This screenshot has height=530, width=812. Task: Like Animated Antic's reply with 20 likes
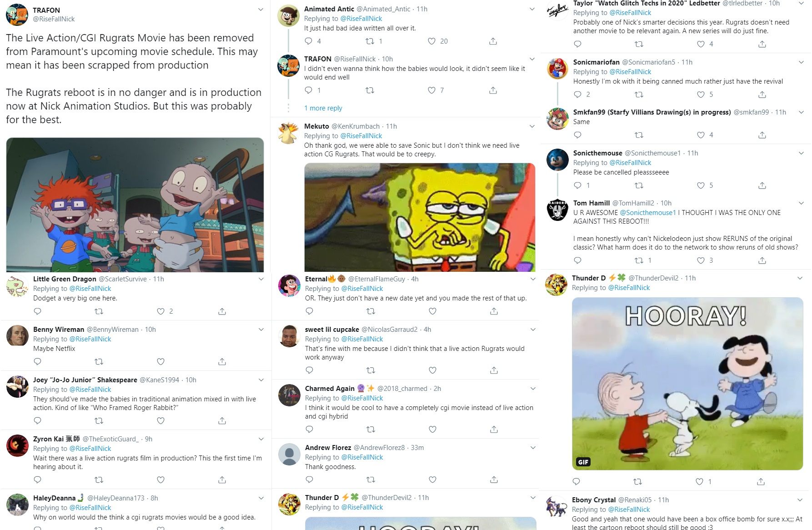click(x=431, y=41)
